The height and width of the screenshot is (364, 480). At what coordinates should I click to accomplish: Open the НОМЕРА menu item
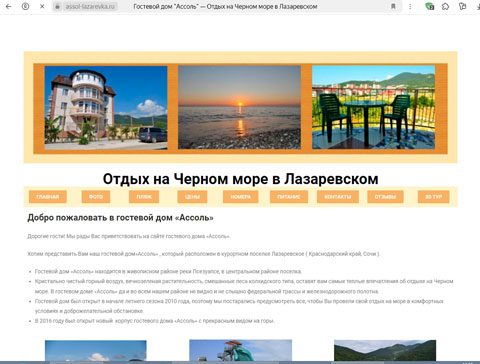pyautogui.click(x=240, y=197)
